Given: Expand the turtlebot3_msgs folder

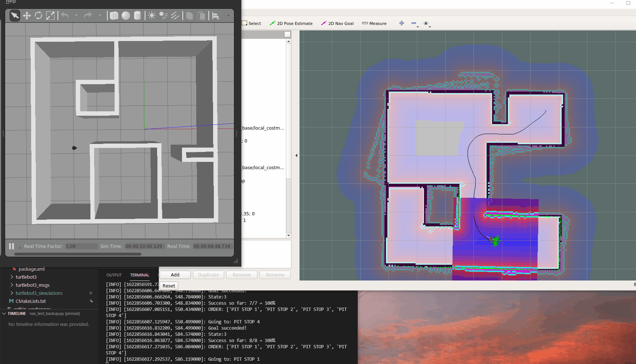Looking at the screenshot, I should pyautogui.click(x=33, y=285).
